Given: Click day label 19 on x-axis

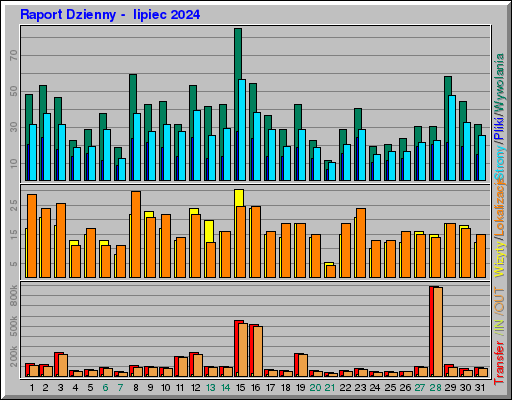Looking at the screenshot, I should [300, 388].
